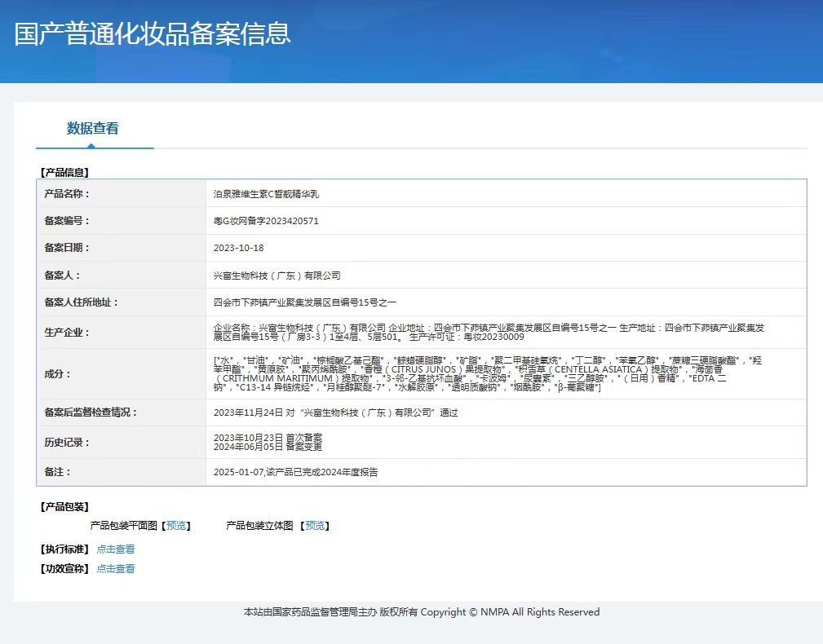
Task: Click the 历史记录 label
Action: tap(67, 442)
